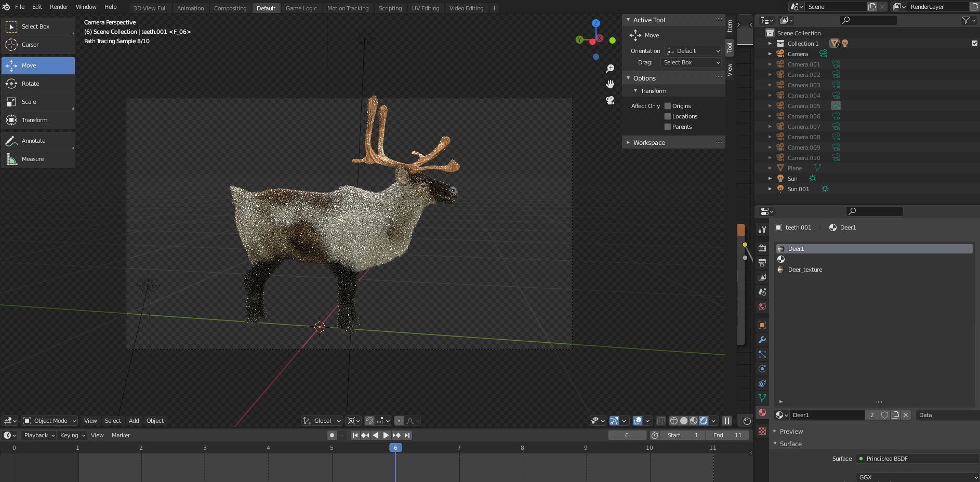Open the Drag Select Box dropdown

click(x=691, y=62)
